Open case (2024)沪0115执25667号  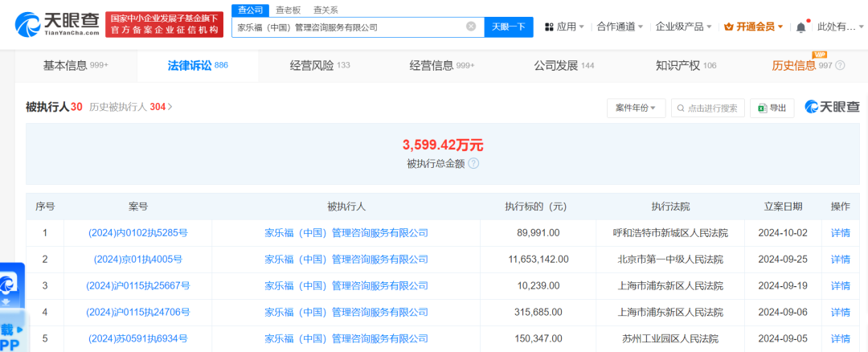(138, 285)
